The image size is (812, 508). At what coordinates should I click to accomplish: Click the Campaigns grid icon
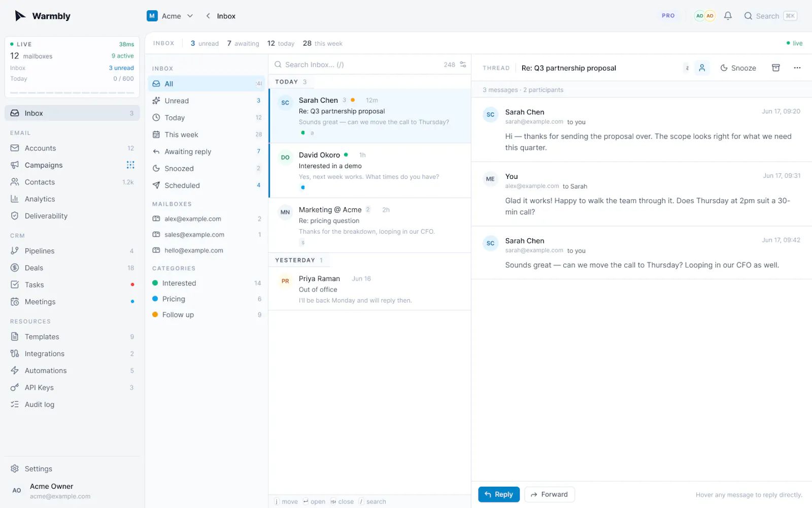[130, 165]
